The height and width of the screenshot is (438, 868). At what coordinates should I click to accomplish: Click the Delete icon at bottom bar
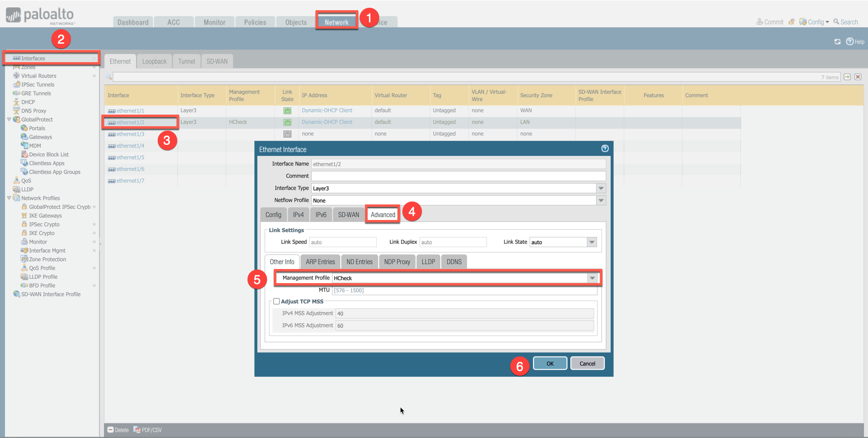click(x=111, y=430)
